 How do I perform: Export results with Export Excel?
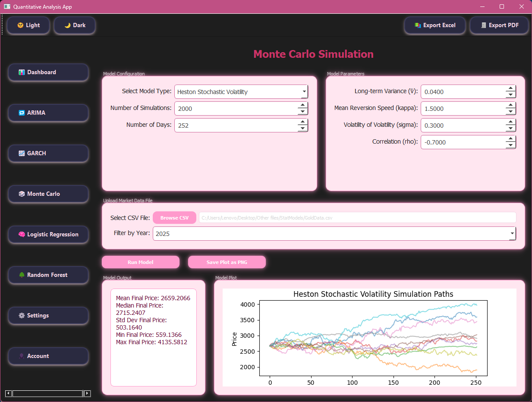pyautogui.click(x=435, y=25)
